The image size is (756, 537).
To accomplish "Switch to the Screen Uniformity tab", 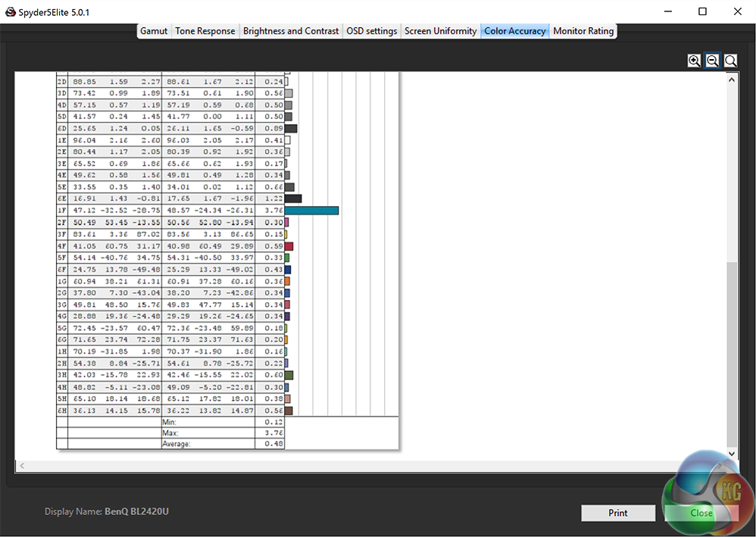I will click(440, 31).
